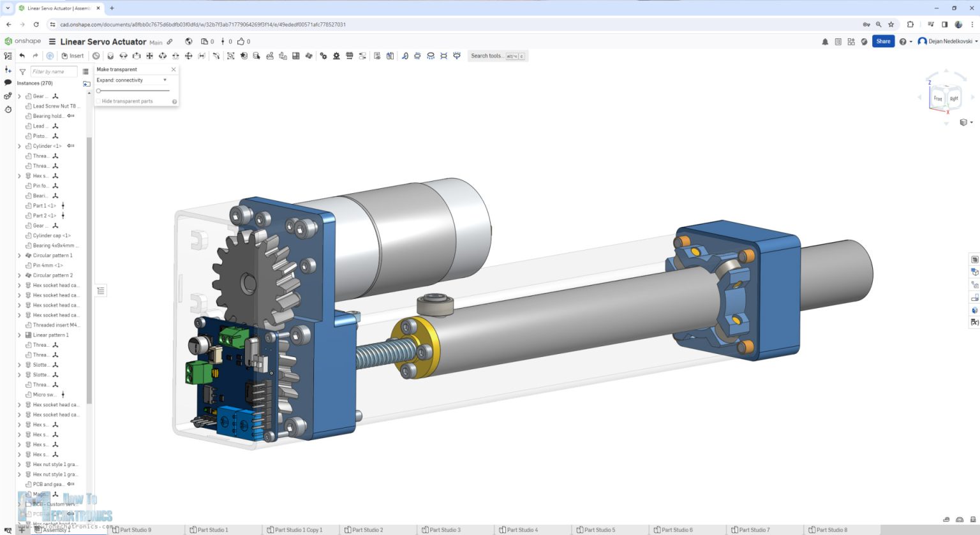The width and height of the screenshot is (980, 535).
Task: Expand the Cylinder <1> instance in the tree
Action: [x=19, y=145]
